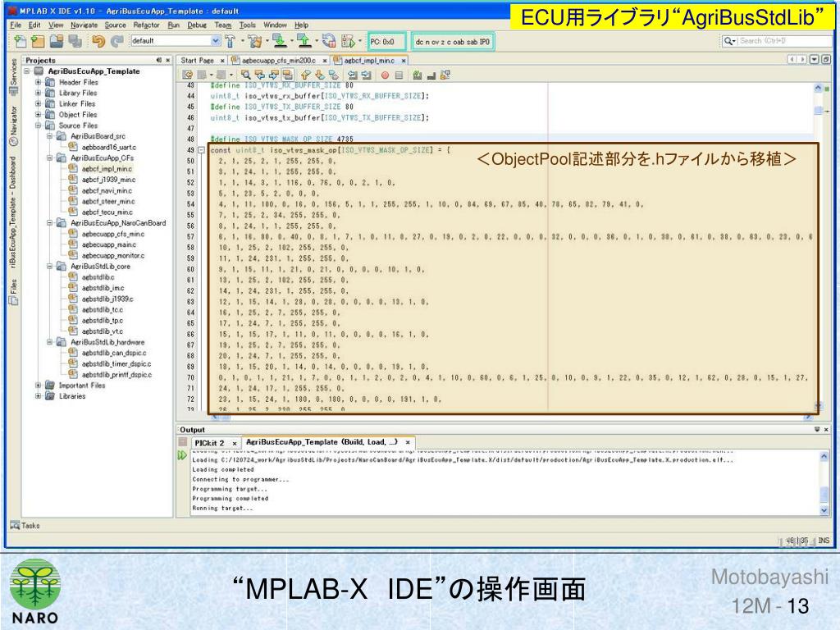The height and width of the screenshot is (630, 840).
Task: Click the Read Device Memory icon
Action: [x=304, y=41]
